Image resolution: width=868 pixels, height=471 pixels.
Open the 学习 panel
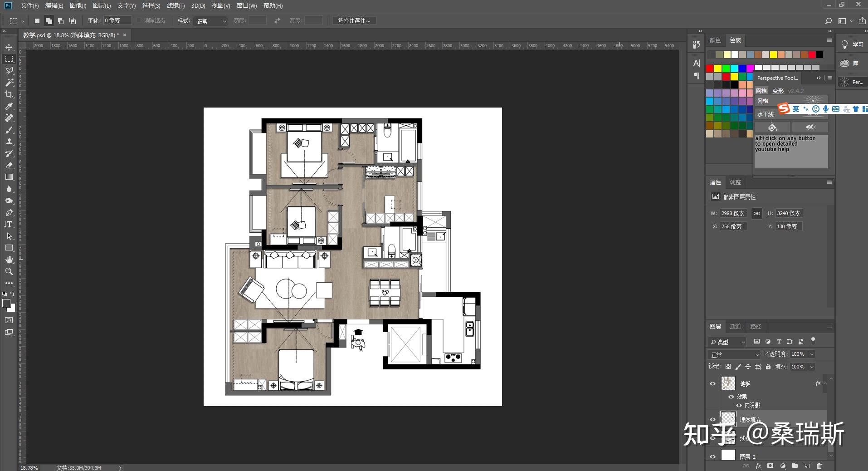[853, 45]
